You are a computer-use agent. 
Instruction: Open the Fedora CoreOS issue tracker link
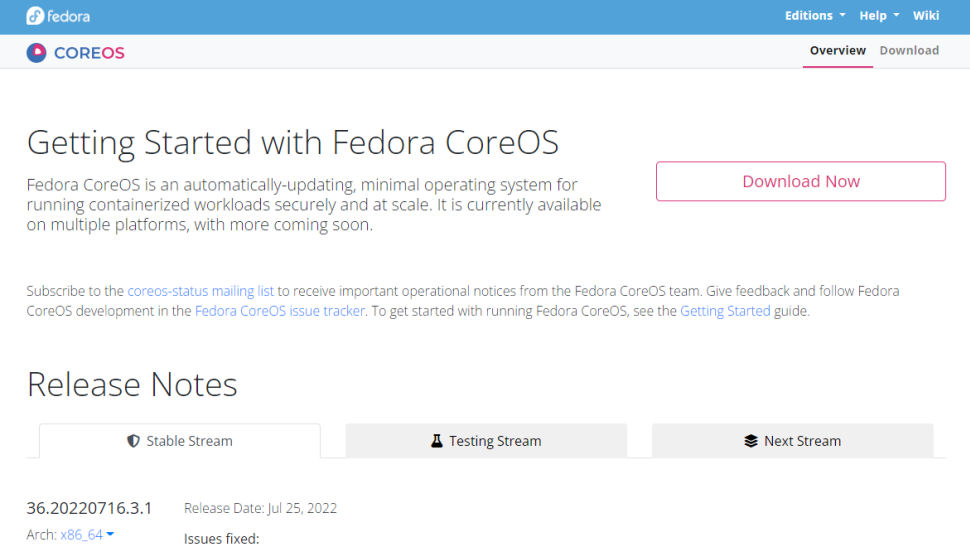click(281, 311)
